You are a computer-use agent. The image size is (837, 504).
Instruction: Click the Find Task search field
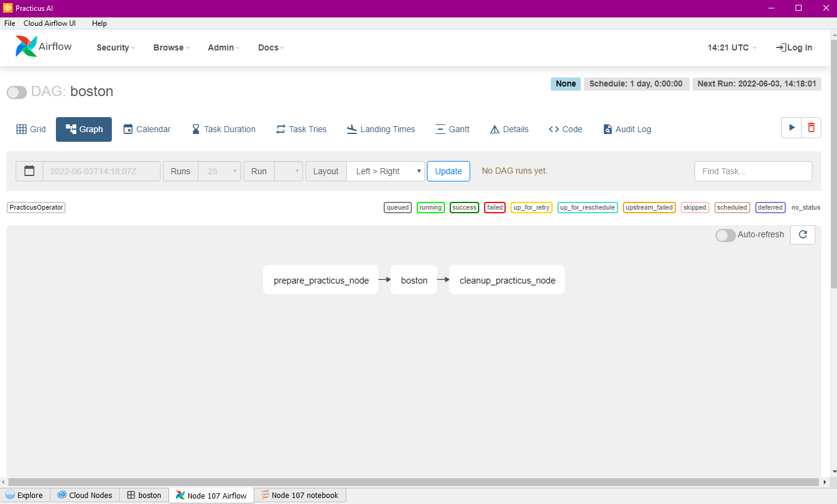(x=753, y=171)
